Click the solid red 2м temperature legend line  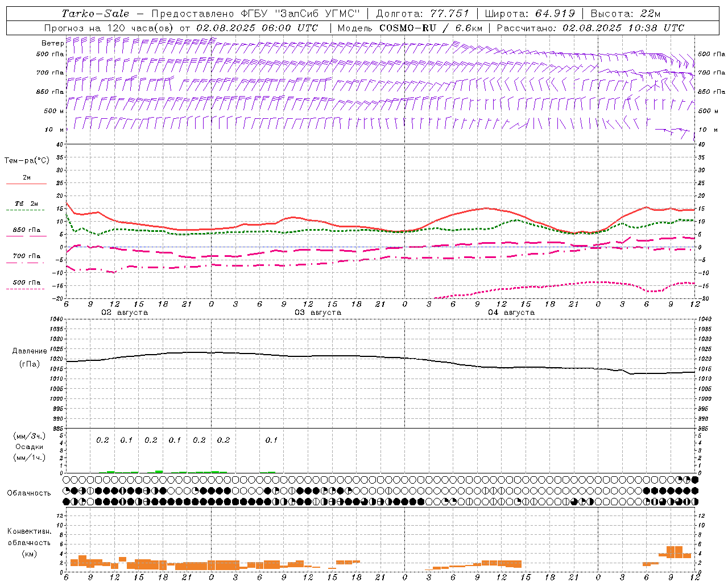tap(26, 184)
